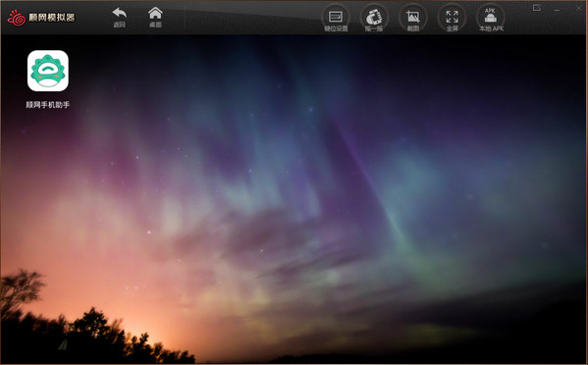Close the emulator window
This screenshot has height=365, width=588.
pyautogui.click(x=578, y=8)
